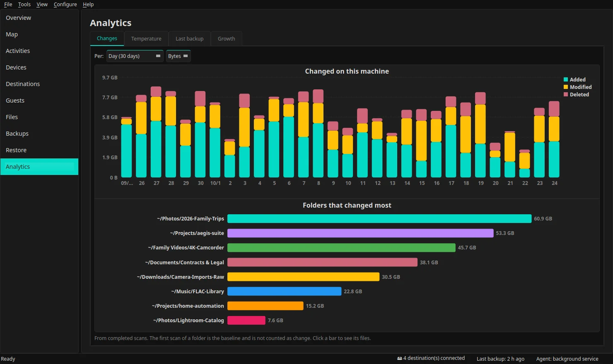Switch to the Growth tab
The width and height of the screenshot is (613, 364).
click(x=226, y=38)
